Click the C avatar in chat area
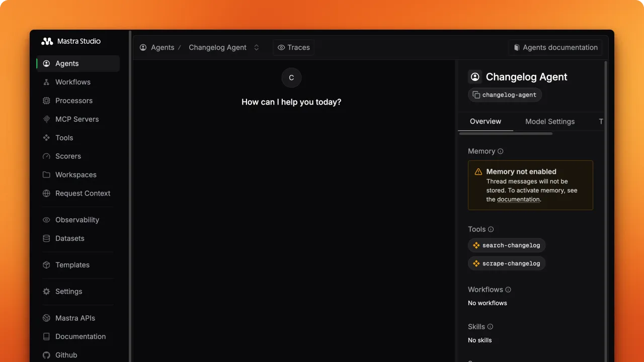The image size is (644, 362). click(x=291, y=78)
